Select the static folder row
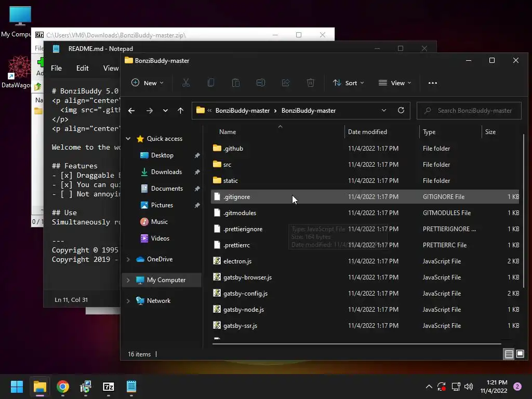Screen dimensions: 532x399 [x=365, y=180]
